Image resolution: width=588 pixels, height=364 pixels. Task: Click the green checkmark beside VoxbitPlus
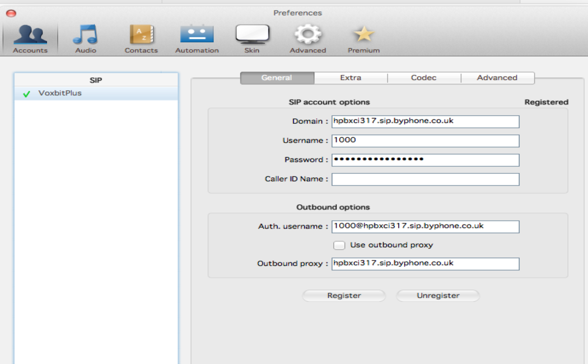pyautogui.click(x=26, y=94)
